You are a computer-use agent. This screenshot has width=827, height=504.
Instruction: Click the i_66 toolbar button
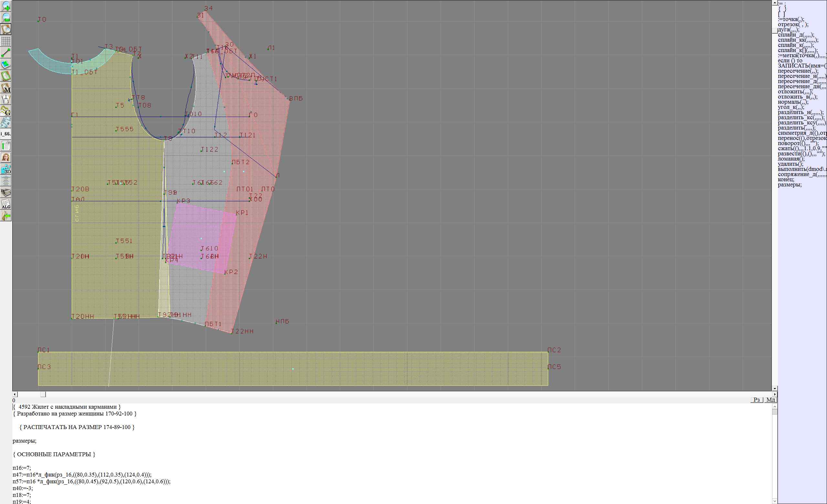click(x=6, y=134)
